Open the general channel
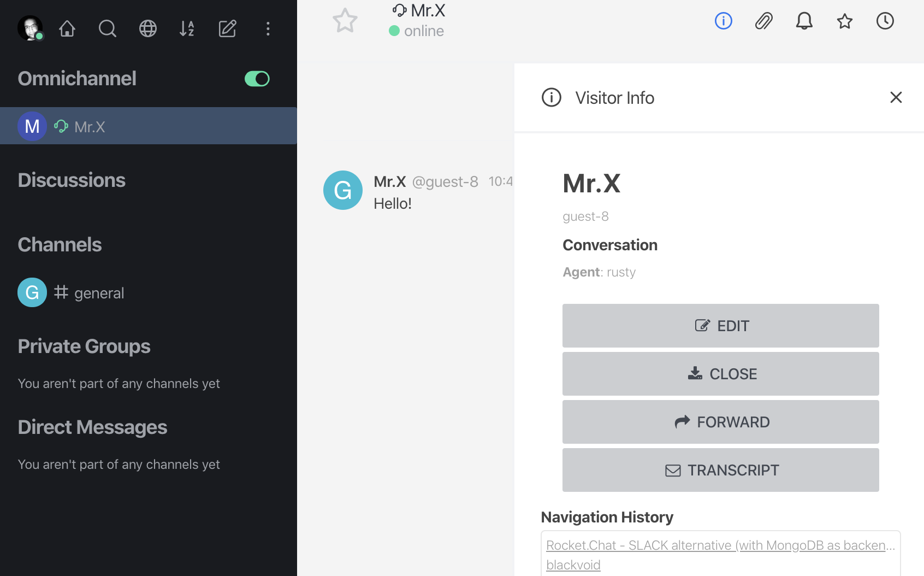The height and width of the screenshot is (576, 924). (x=99, y=292)
